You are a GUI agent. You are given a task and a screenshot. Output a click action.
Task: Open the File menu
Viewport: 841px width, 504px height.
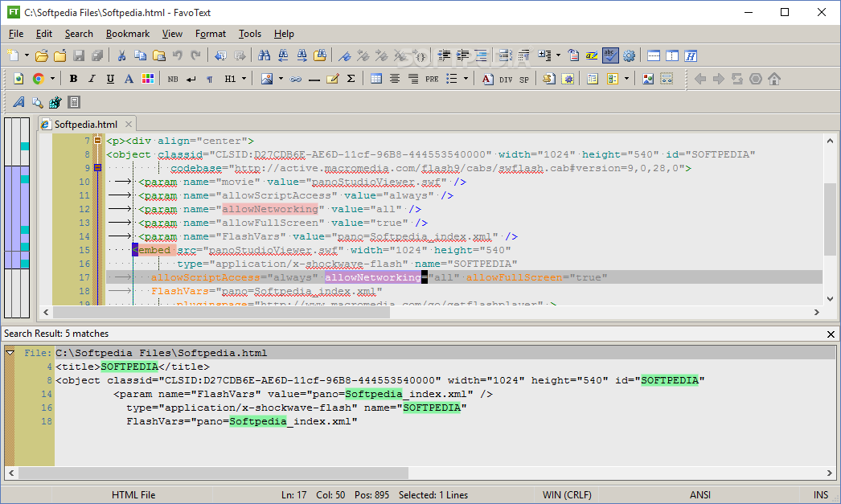tap(16, 34)
